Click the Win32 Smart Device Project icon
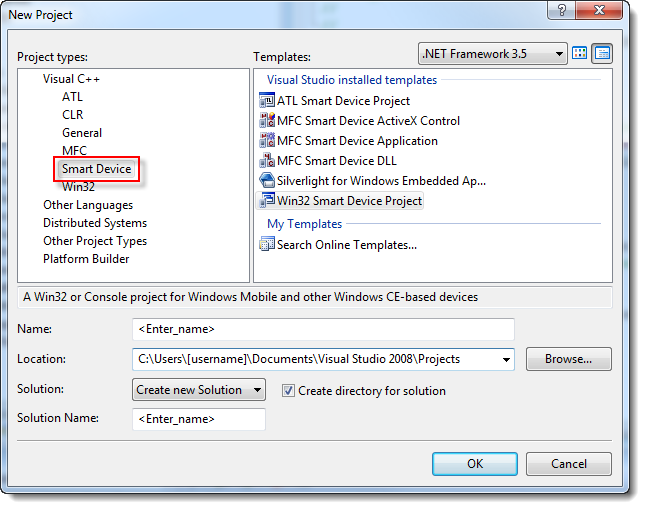The width and height of the screenshot is (645, 509). 267,200
